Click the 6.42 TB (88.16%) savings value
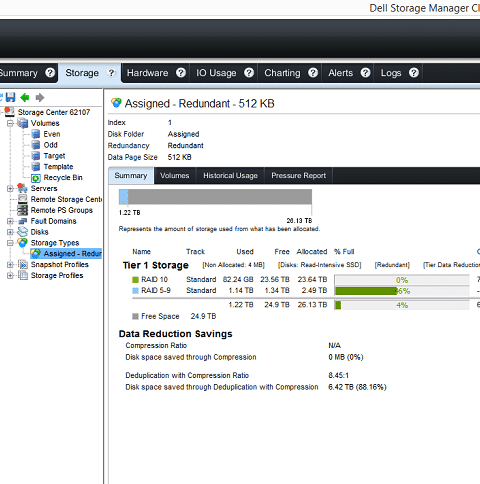Viewport: 480px width, 484px height. [357, 387]
